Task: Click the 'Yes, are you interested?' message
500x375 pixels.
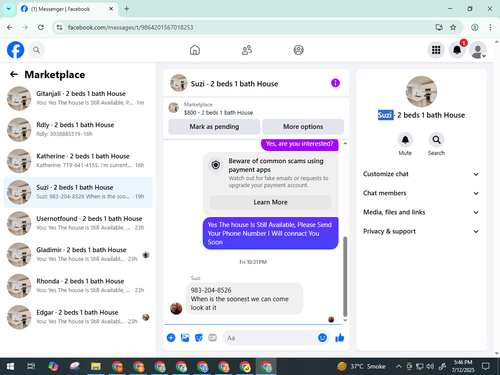Action: pos(299,144)
